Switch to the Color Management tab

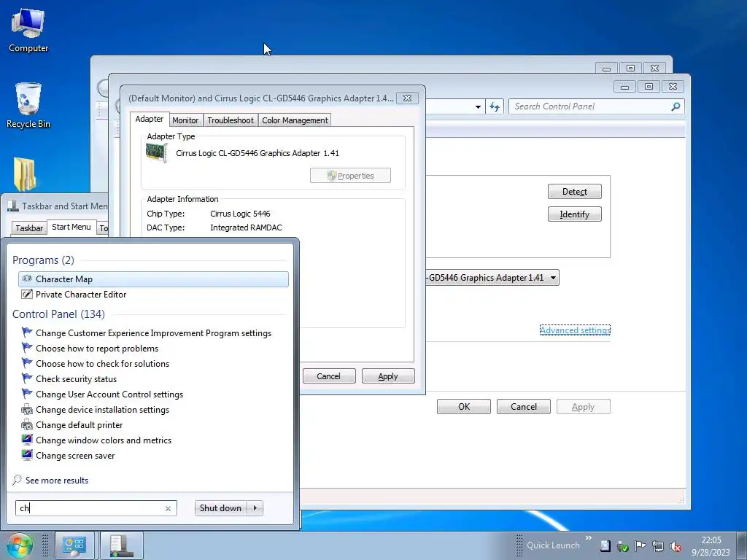tap(295, 120)
